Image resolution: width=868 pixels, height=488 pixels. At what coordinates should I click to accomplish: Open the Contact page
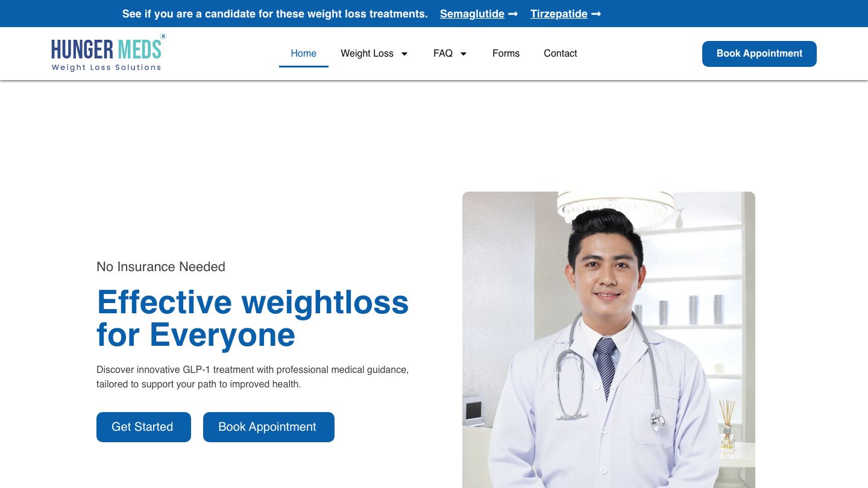point(560,53)
